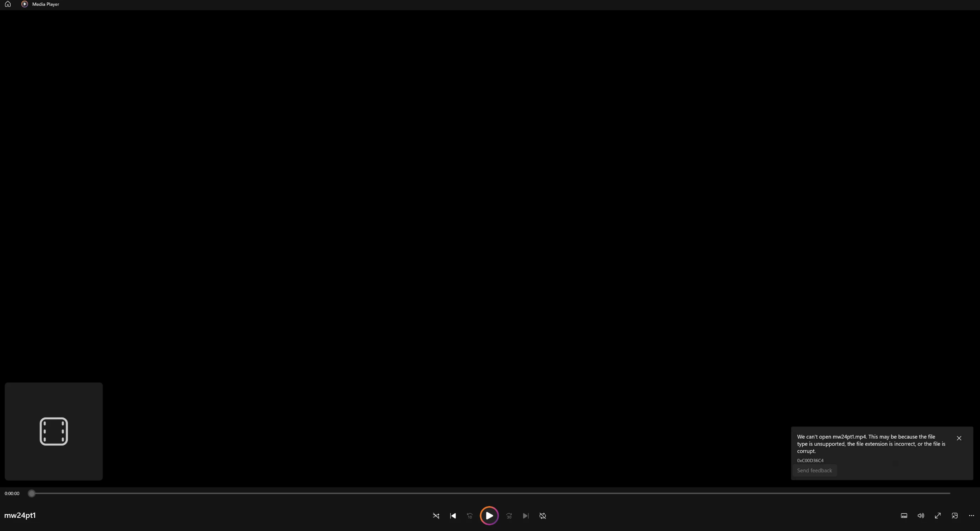The width and height of the screenshot is (980, 531).
Task: Click the mw24pt1 title text
Action: click(20, 515)
